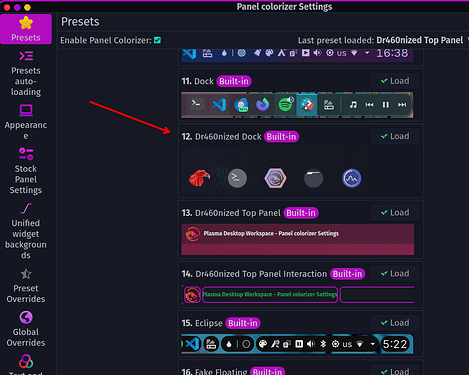Click the pause control in Dock preview
The height and width of the screenshot is (375, 469).
(386, 105)
